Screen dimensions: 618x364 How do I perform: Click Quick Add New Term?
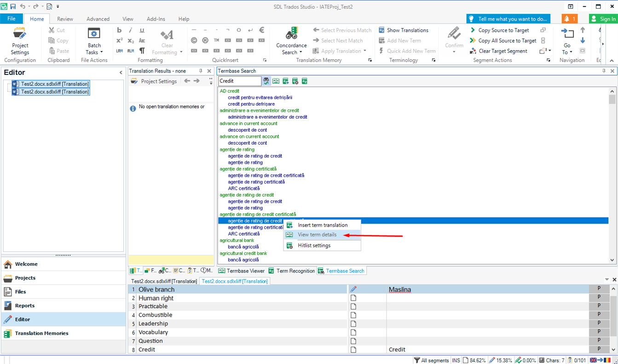point(407,51)
